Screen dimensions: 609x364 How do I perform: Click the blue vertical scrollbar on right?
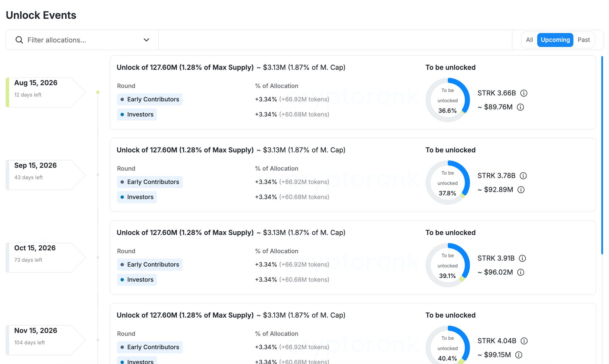(602, 155)
